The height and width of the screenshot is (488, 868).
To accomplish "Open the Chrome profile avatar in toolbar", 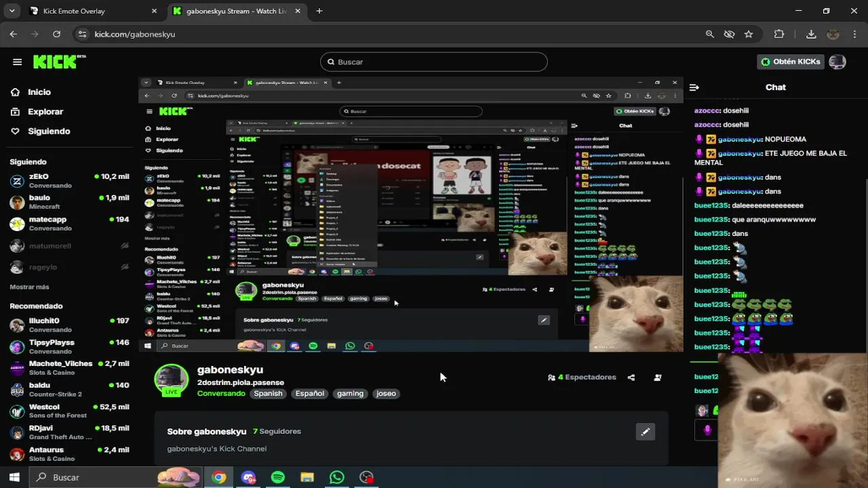I will point(833,34).
